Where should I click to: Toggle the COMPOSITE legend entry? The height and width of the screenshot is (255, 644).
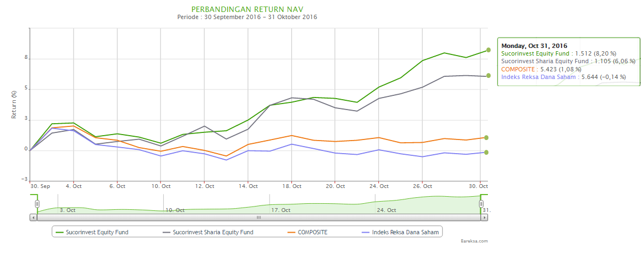coord(312,232)
